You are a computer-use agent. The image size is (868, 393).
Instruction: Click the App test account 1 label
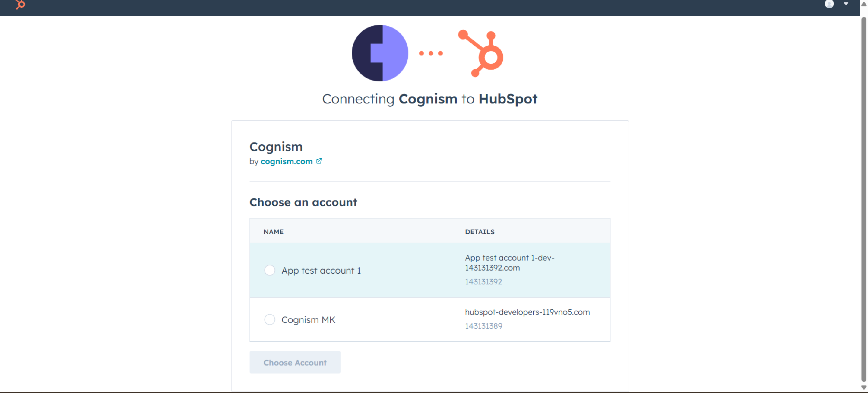tap(321, 271)
